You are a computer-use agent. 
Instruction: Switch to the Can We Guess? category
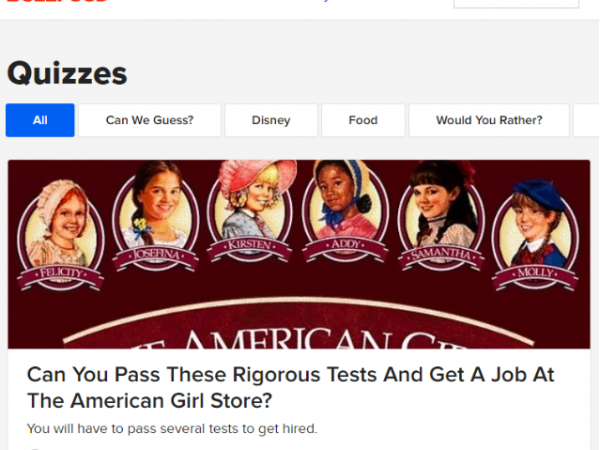click(x=150, y=120)
